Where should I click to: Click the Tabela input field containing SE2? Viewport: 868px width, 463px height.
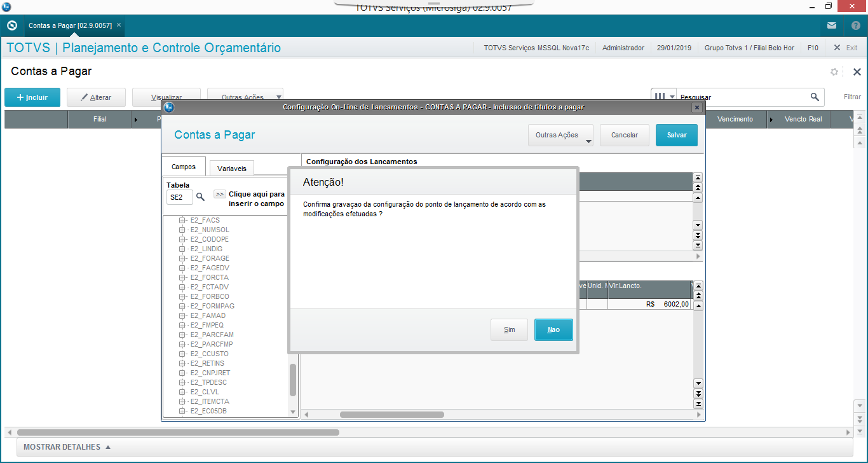point(179,197)
